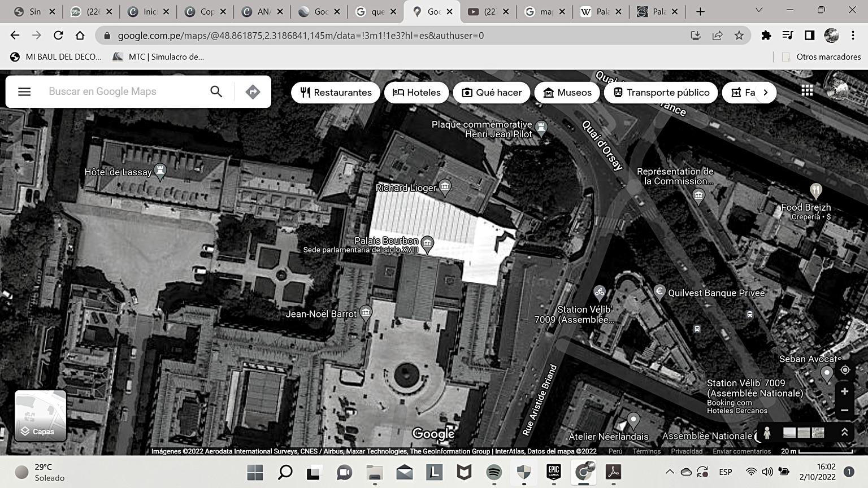Viewport: 868px width, 488px height.
Task: Open the browser tab search dropdown
Action: [x=758, y=11]
